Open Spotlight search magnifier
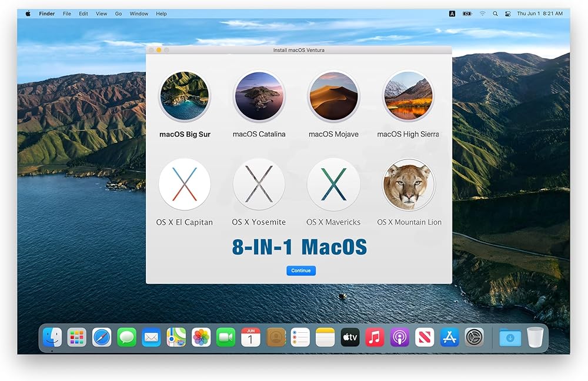Viewport: 588px width, 381px height. (495, 14)
